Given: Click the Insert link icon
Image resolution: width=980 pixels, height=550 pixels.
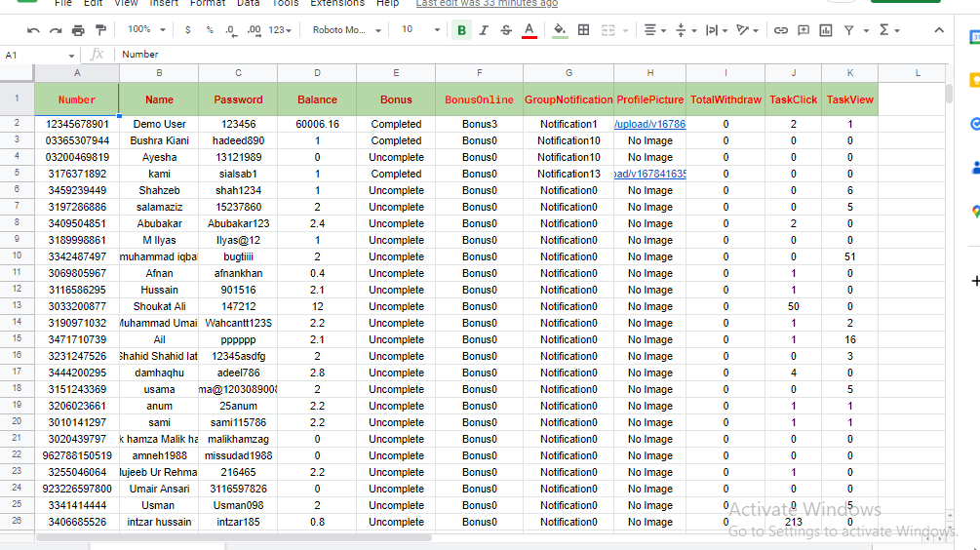Looking at the screenshot, I should point(780,30).
